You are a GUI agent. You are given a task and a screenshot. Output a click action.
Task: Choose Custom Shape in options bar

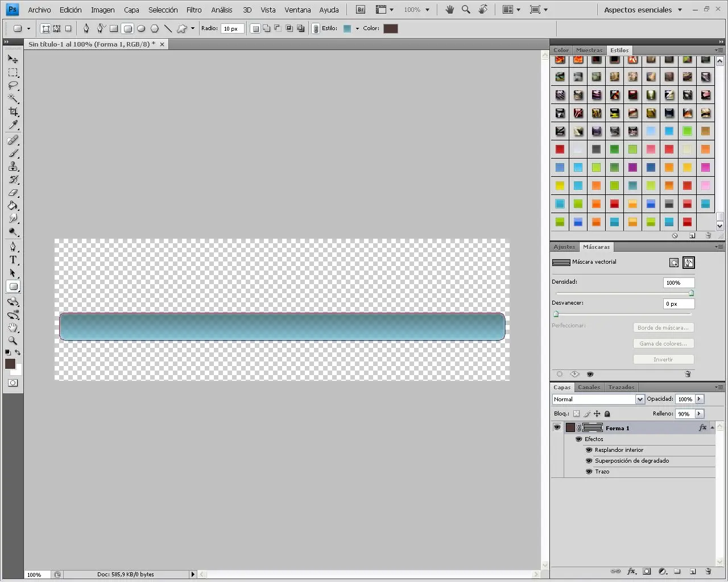pos(181,28)
